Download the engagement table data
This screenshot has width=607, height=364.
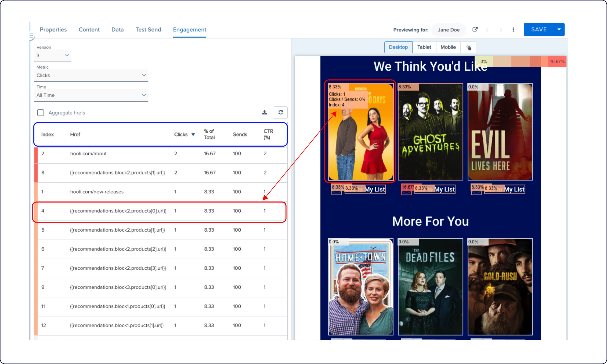(264, 112)
